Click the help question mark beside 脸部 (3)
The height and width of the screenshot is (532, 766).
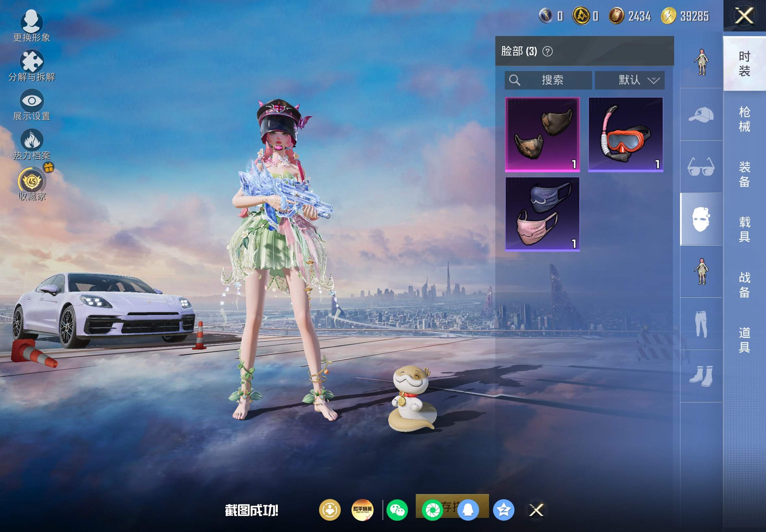[547, 51]
